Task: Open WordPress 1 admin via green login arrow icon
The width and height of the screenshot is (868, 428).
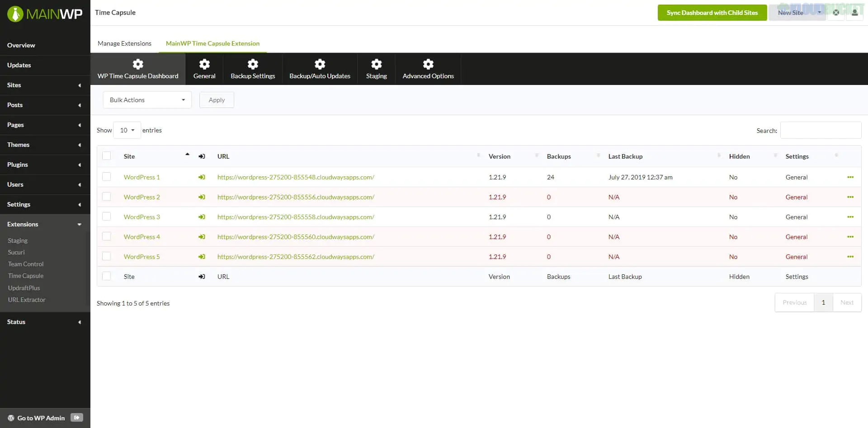Action: click(202, 177)
